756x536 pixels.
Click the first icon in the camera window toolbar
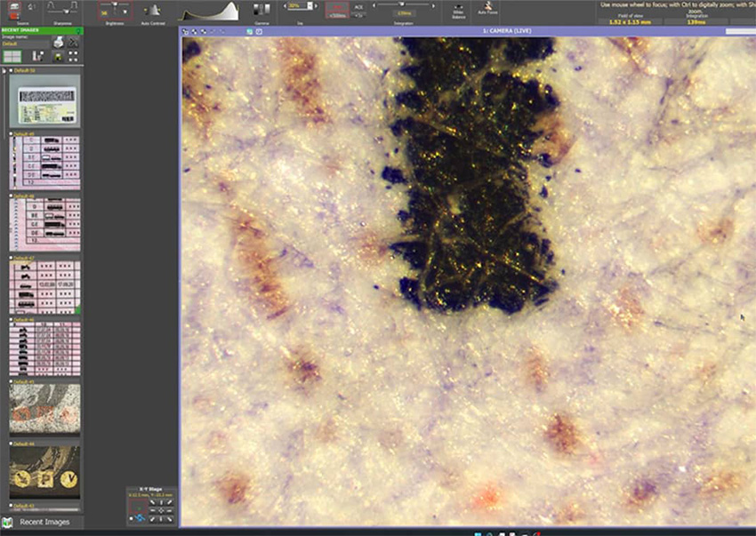tap(185, 32)
